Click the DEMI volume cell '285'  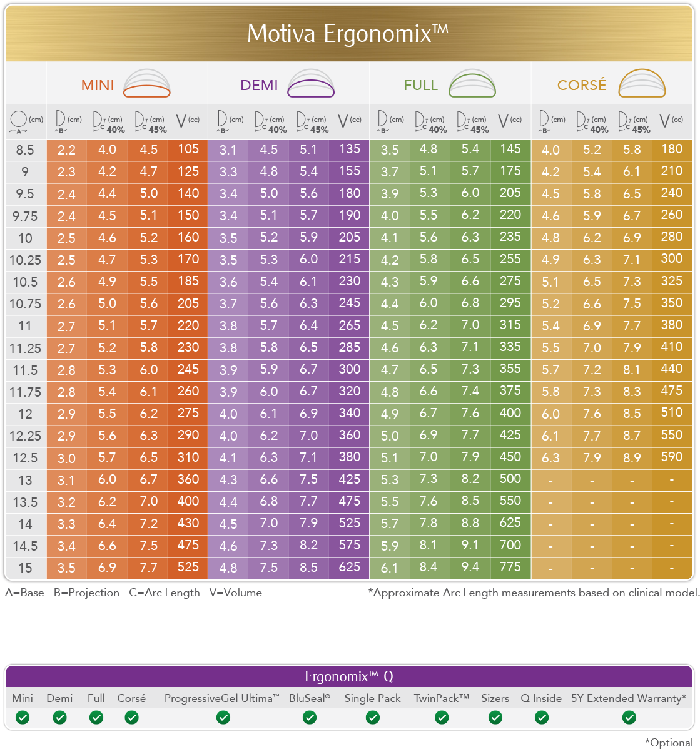point(350,347)
